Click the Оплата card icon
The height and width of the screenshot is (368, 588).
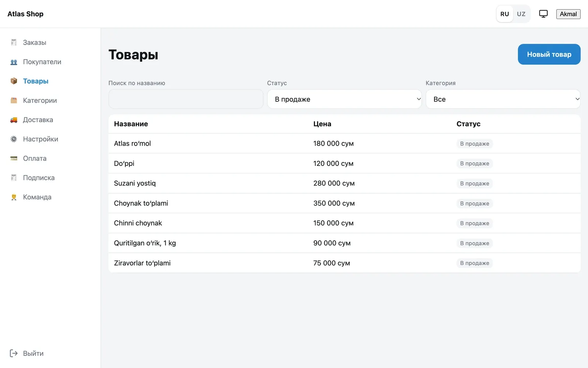tap(14, 158)
